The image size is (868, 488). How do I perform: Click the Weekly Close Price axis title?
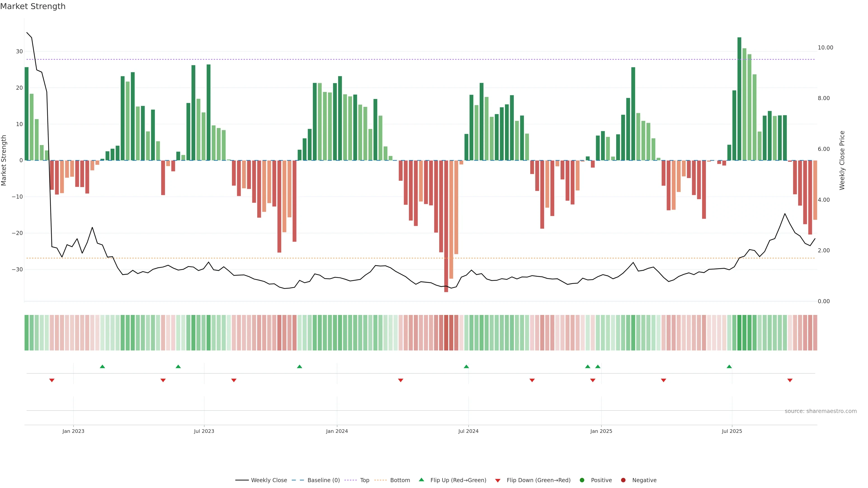[x=842, y=160]
